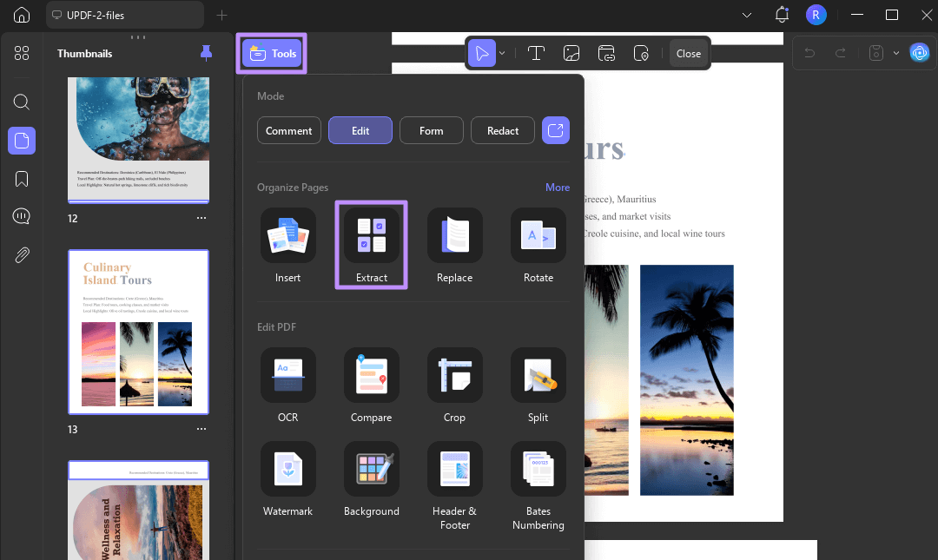Select the Link tool
938x560 pixels.
coord(606,53)
